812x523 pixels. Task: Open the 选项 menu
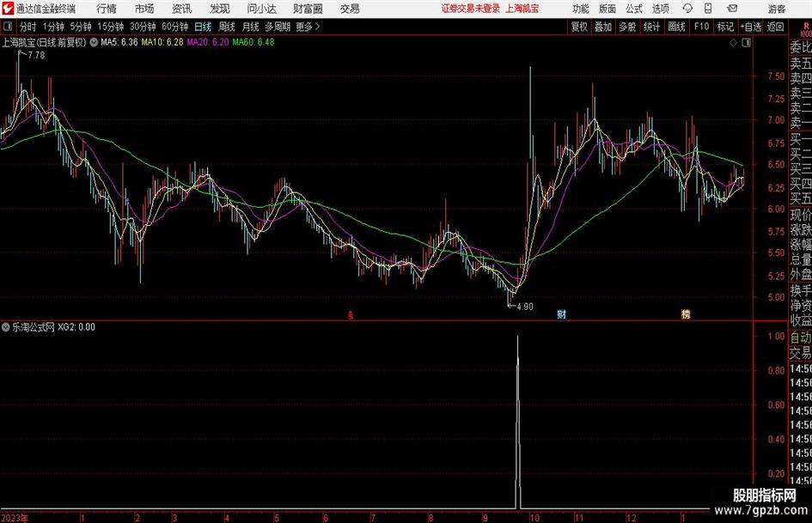(660, 9)
